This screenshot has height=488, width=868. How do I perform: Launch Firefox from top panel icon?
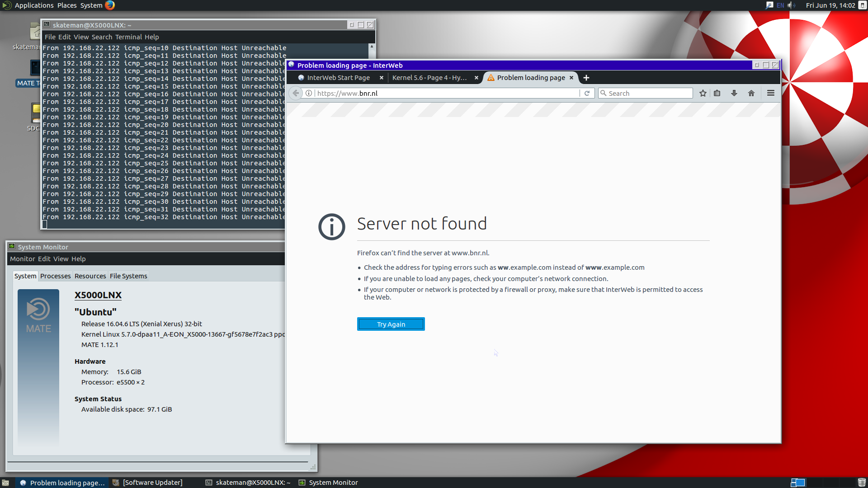pyautogui.click(x=110, y=5)
